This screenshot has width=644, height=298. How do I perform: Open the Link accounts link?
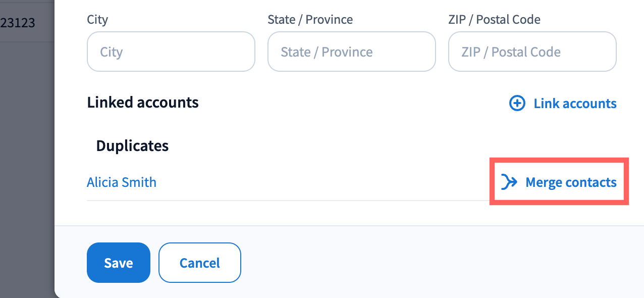point(575,104)
